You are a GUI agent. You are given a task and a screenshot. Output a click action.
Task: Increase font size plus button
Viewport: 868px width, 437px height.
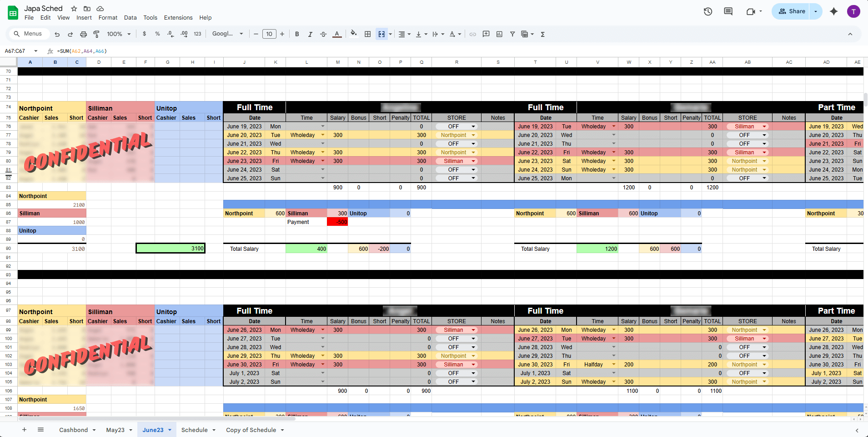point(282,34)
